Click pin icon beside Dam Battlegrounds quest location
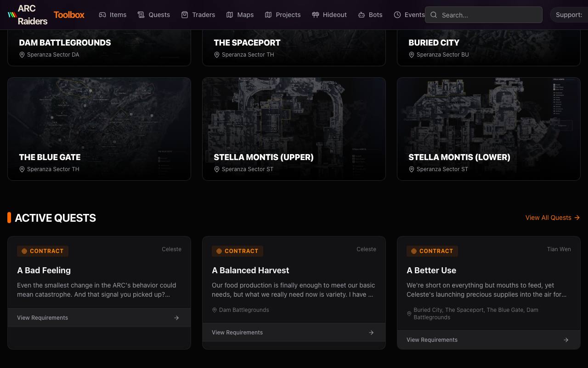The image size is (588, 368). point(215,310)
